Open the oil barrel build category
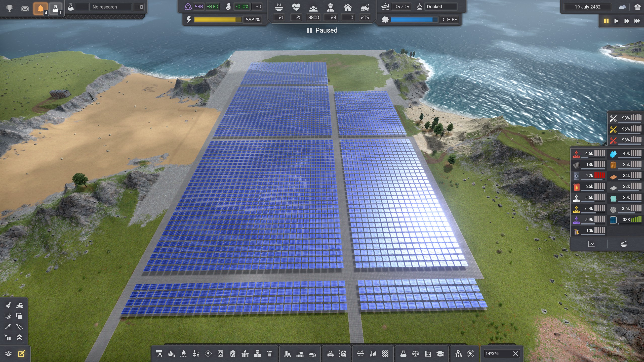The width and height of the screenshot is (644, 362). point(221,354)
